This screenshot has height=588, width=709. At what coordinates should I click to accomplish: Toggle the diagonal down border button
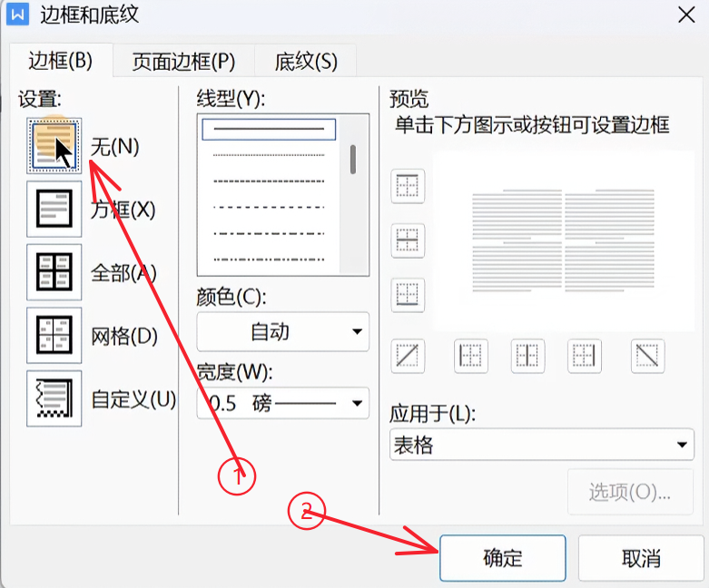[x=647, y=356]
